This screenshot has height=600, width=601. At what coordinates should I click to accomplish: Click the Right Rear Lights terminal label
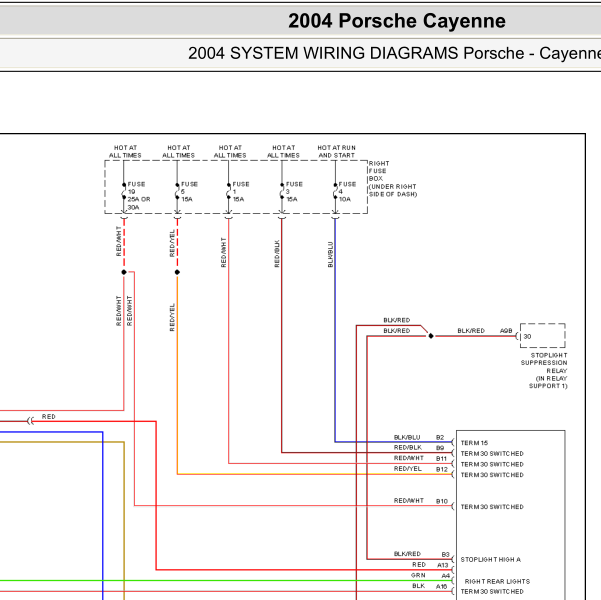point(497,581)
